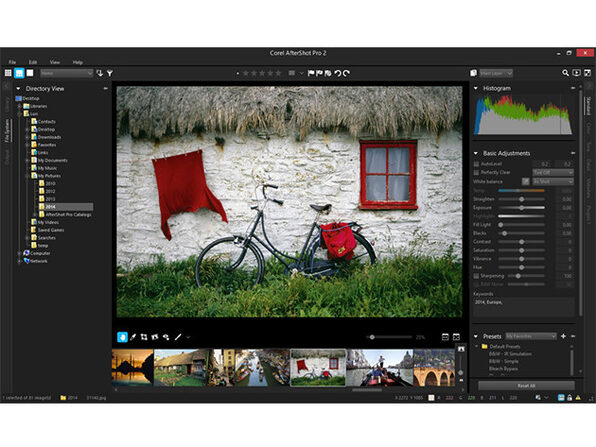Collapse the Presets section triangle
Screen dimensions: 596x447
coord(476,336)
